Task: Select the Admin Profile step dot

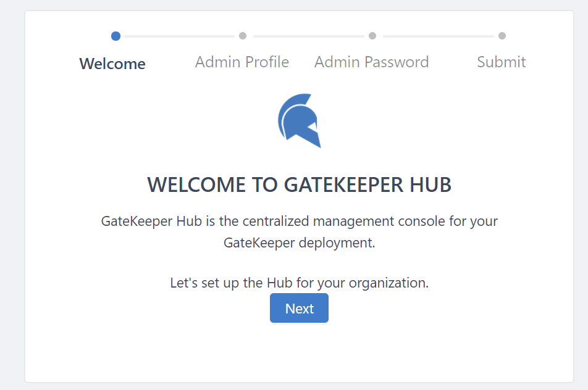Action: click(x=243, y=36)
